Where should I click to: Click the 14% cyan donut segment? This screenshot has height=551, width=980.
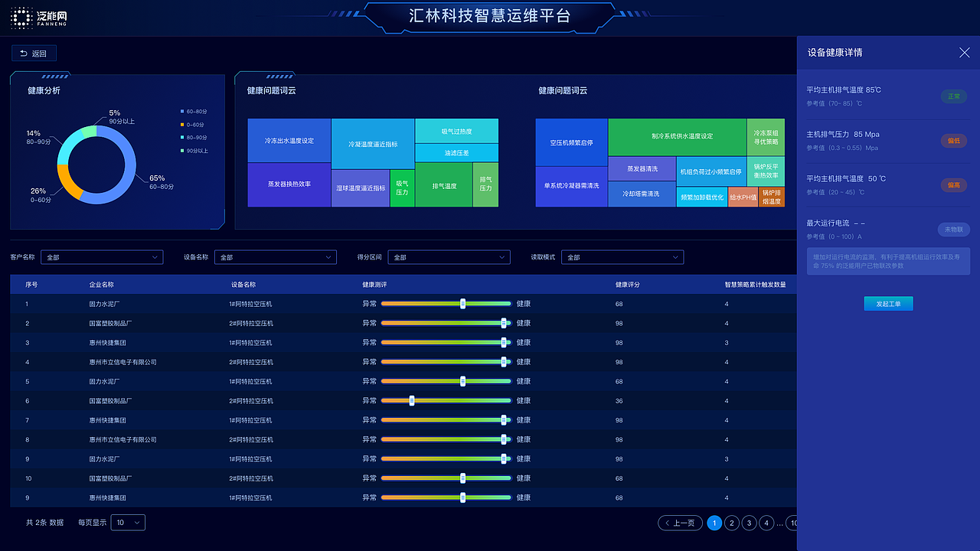point(69,145)
